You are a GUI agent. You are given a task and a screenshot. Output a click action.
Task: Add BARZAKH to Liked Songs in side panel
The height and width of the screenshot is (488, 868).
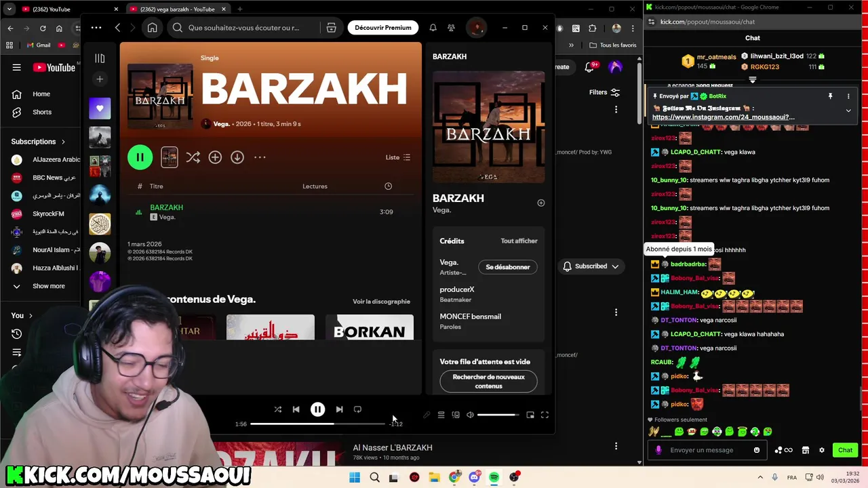(x=540, y=203)
